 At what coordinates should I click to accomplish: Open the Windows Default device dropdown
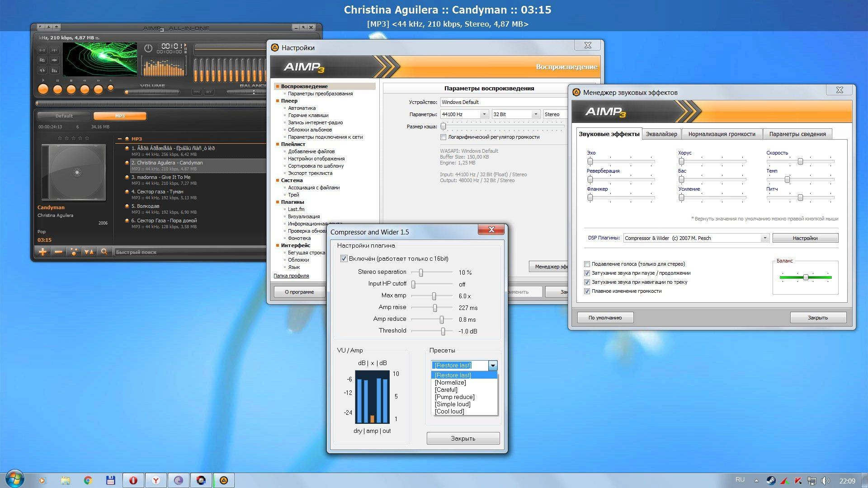(504, 102)
